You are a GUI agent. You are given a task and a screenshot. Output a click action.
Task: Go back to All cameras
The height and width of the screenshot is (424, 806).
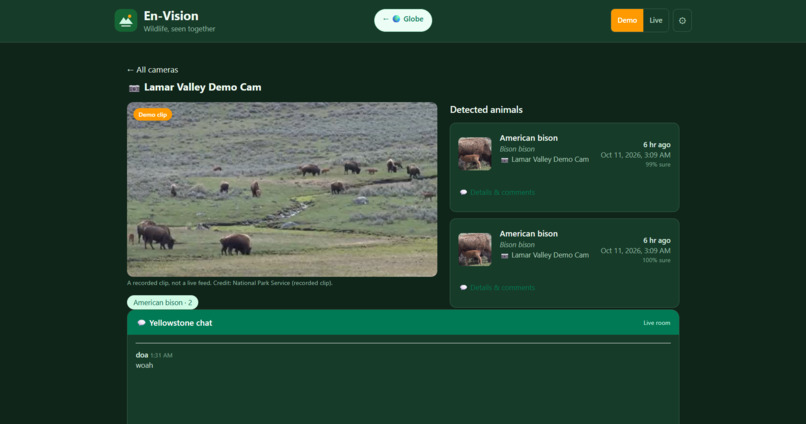(153, 70)
